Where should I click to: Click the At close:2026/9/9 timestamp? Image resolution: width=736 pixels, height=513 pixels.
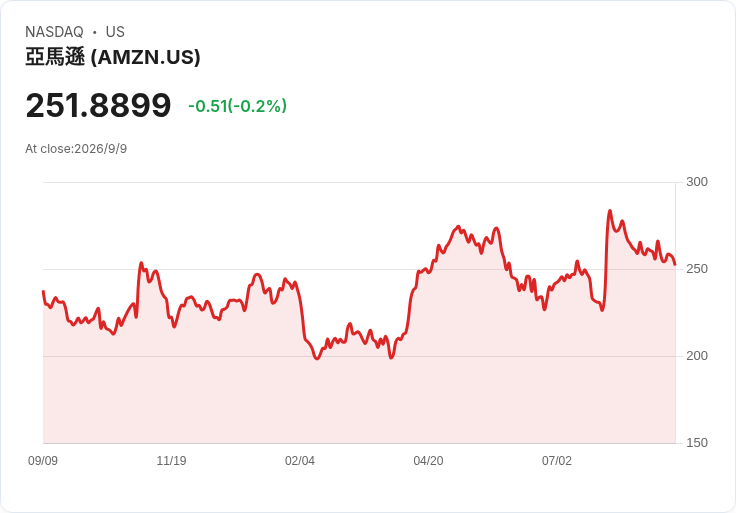pyautogui.click(x=76, y=149)
